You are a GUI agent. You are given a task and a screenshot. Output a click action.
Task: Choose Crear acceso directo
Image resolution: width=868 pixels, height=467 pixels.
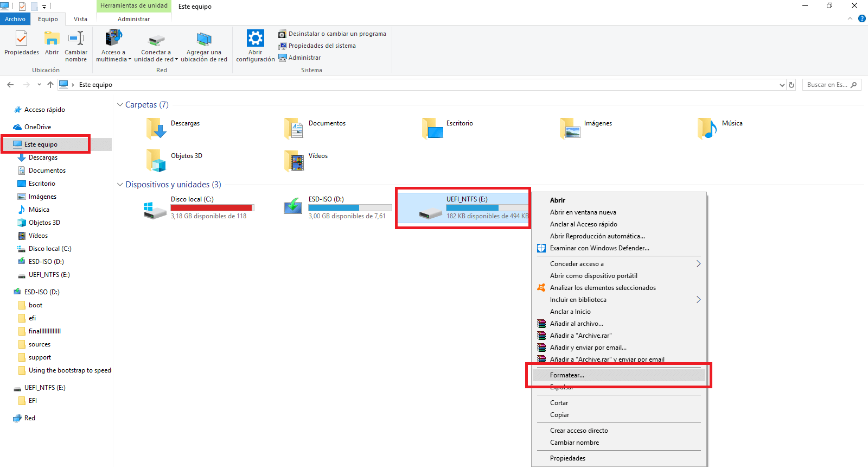click(x=619, y=431)
